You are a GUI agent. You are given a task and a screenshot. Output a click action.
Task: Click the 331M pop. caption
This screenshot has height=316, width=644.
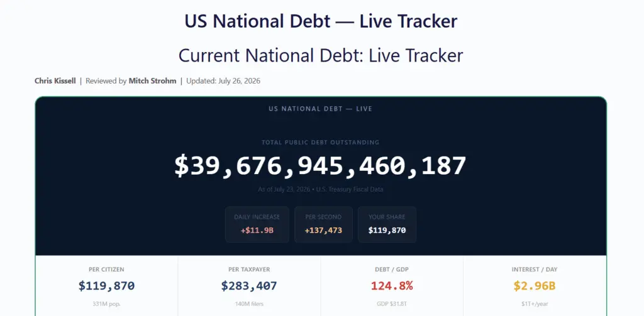point(106,304)
